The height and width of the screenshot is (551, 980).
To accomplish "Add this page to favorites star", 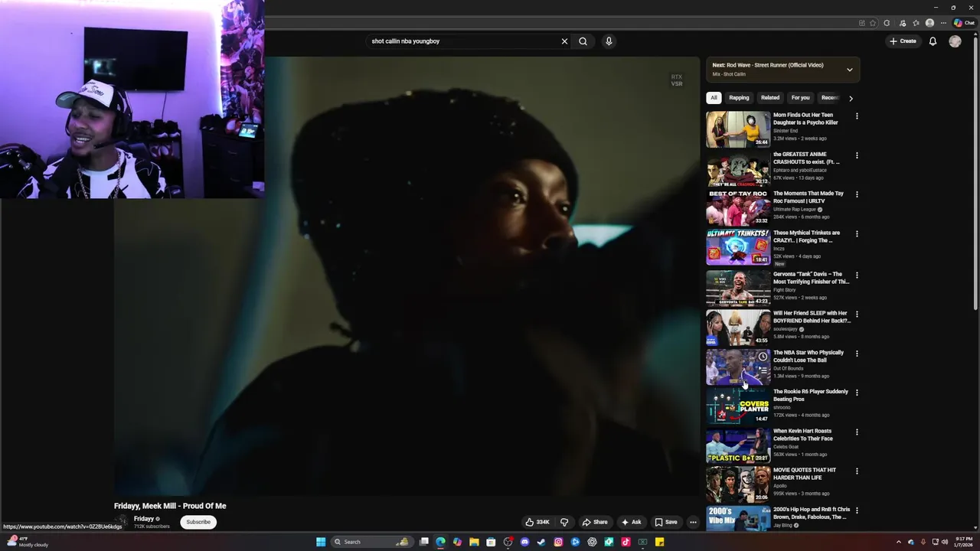I will 873,23.
